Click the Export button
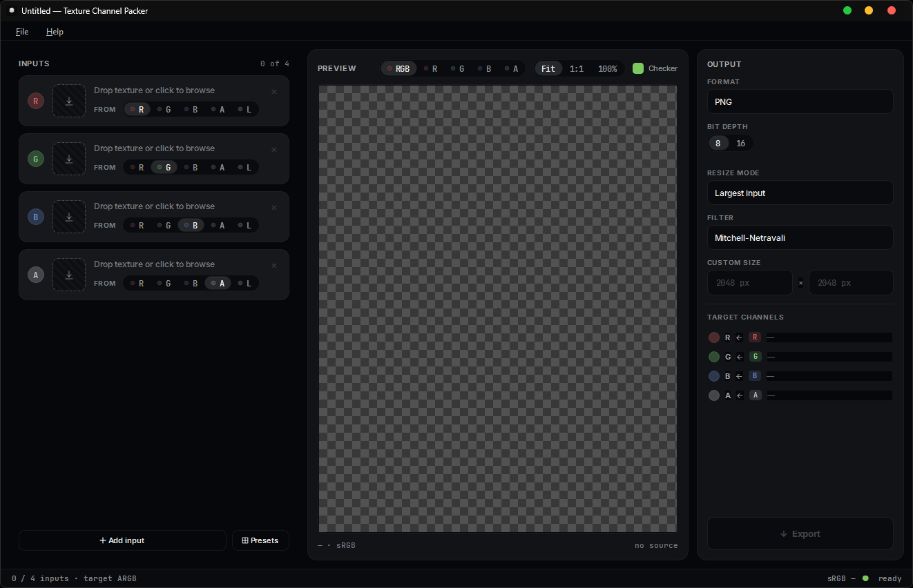This screenshot has width=913, height=588. pos(800,533)
